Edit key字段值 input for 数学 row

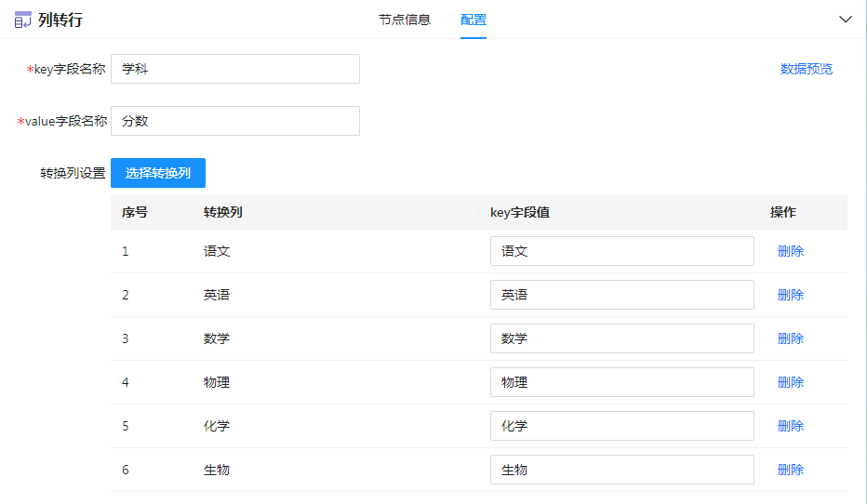621,338
